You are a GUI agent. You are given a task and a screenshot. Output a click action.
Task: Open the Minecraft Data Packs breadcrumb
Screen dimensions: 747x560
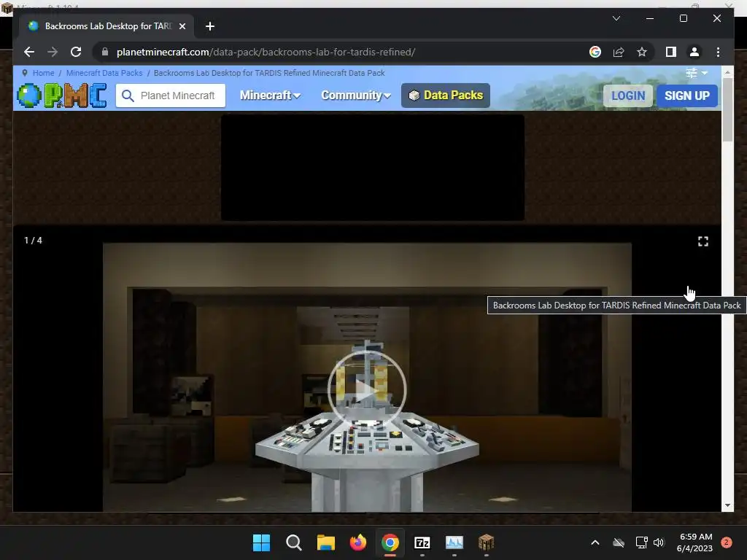(x=104, y=73)
